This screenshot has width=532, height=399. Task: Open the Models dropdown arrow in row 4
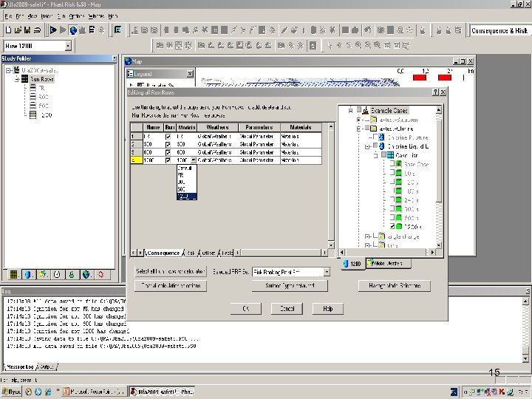coord(194,160)
